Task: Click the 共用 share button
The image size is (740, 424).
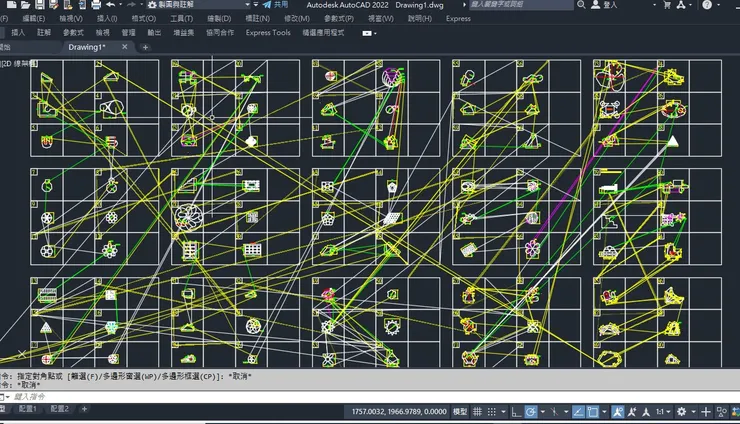Action: tap(275, 5)
